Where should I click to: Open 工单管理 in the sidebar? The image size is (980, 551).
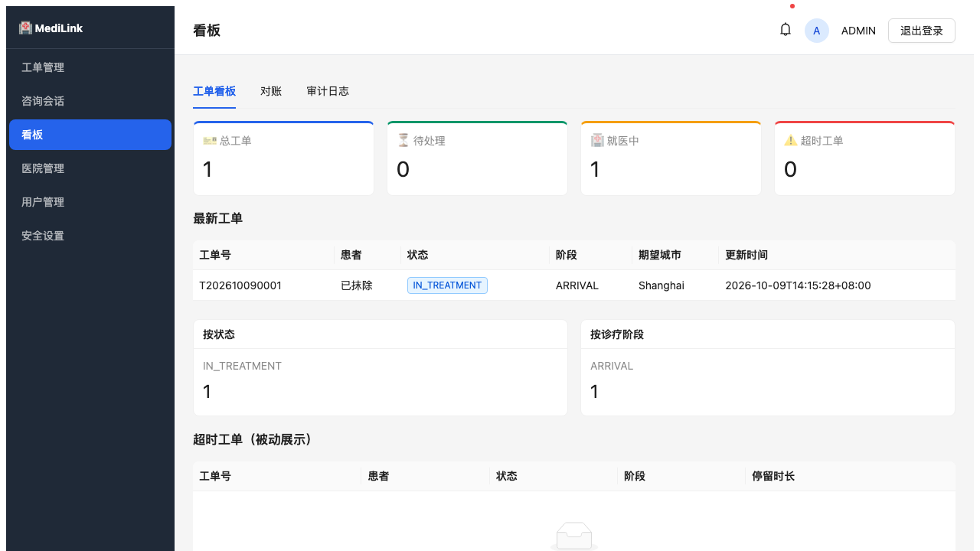click(90, 67)
